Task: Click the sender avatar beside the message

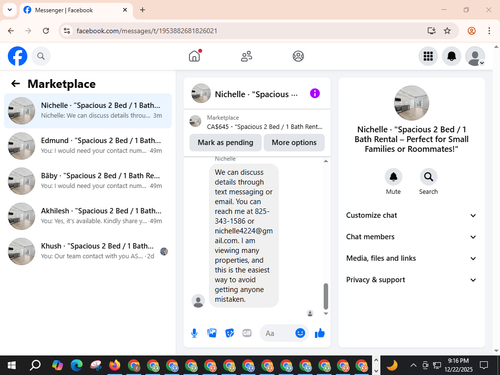Action: (198, 301)
